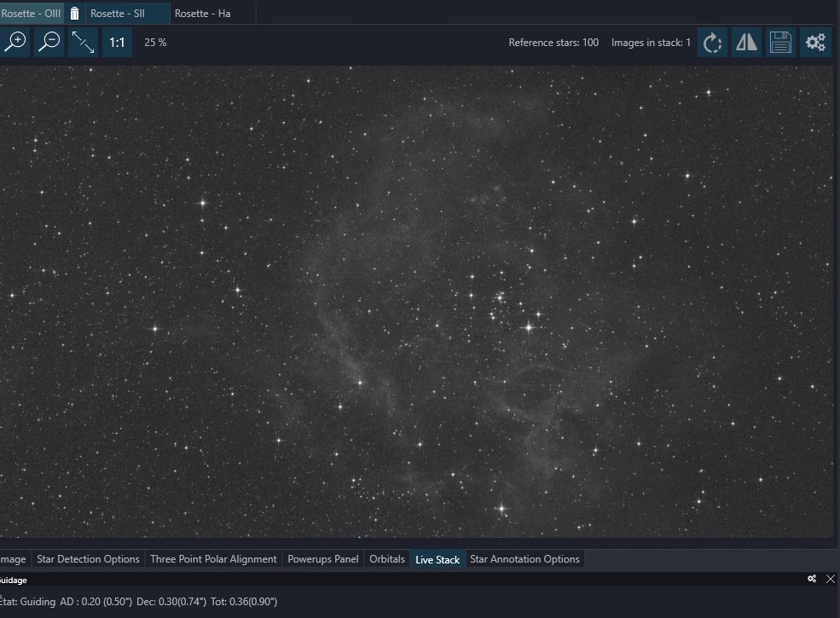Fit the image to the window with arrows icon
This screenshot has height=618, width=840.
click(83, 43)
